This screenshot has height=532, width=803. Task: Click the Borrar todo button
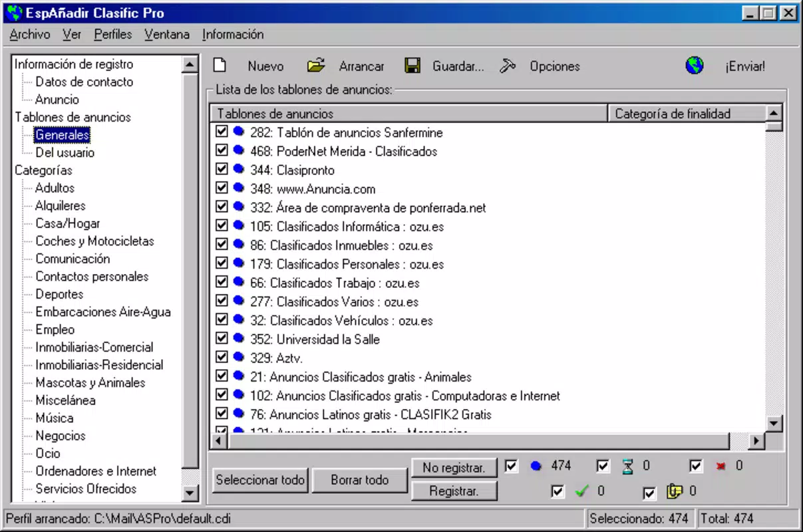coord(360,479)
